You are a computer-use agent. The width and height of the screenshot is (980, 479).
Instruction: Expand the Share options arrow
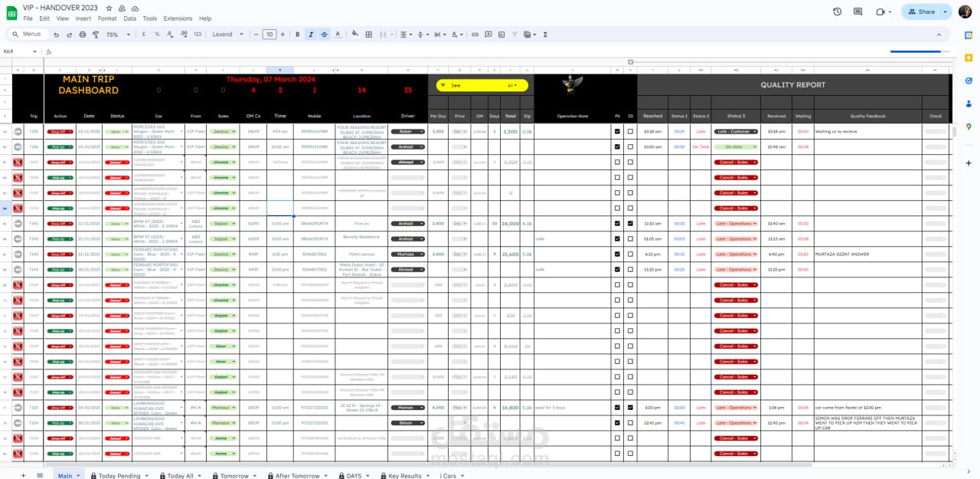pos(946,11)
